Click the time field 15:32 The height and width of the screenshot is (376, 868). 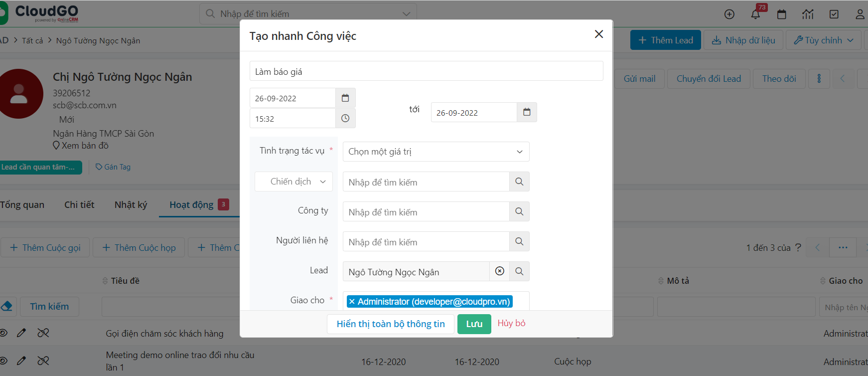point(292,119)
